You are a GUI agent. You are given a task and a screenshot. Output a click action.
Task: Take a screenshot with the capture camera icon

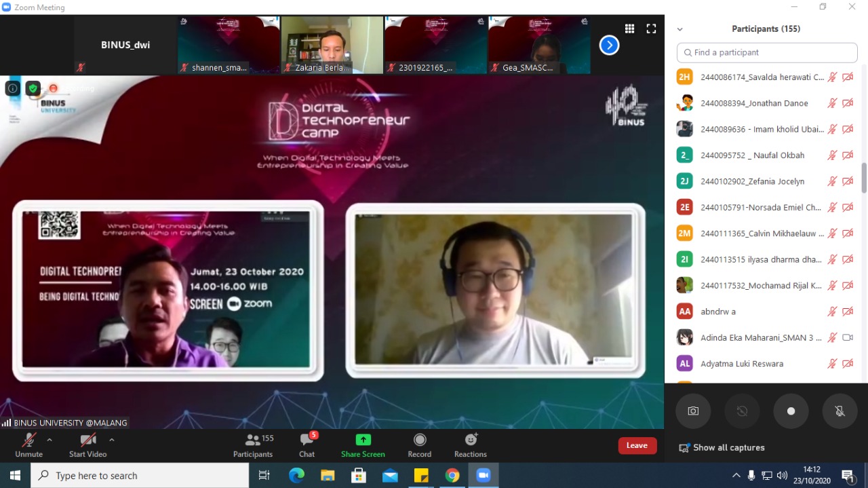pyautogui.click(x=693, y=411)
